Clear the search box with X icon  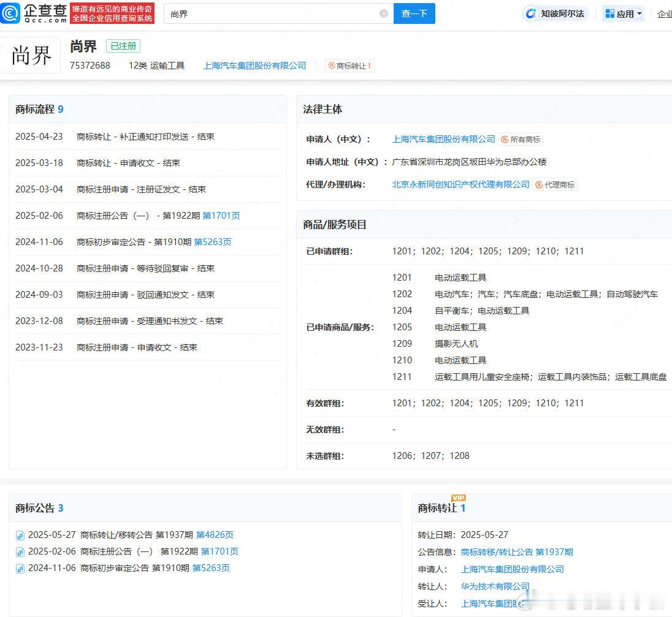pyautogui.click(x=384, y=13)
